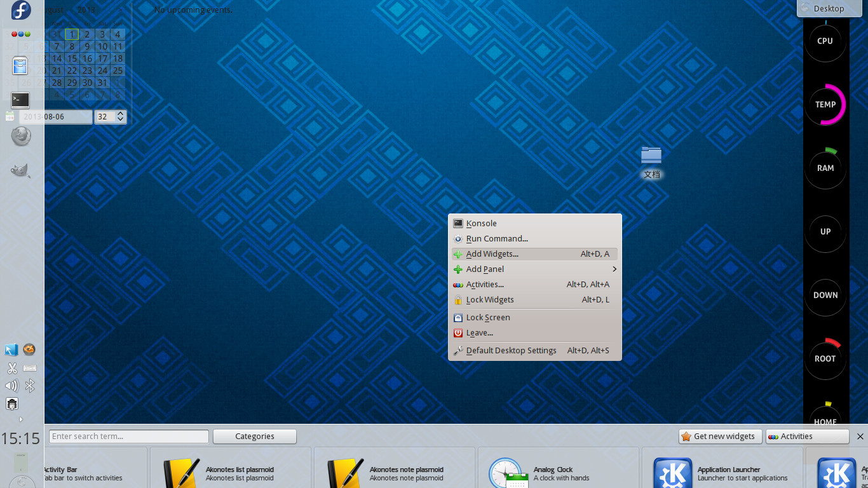Open the Fedora application launcher
This screenshot has height=488, width=868.
[x=21, y=10]
